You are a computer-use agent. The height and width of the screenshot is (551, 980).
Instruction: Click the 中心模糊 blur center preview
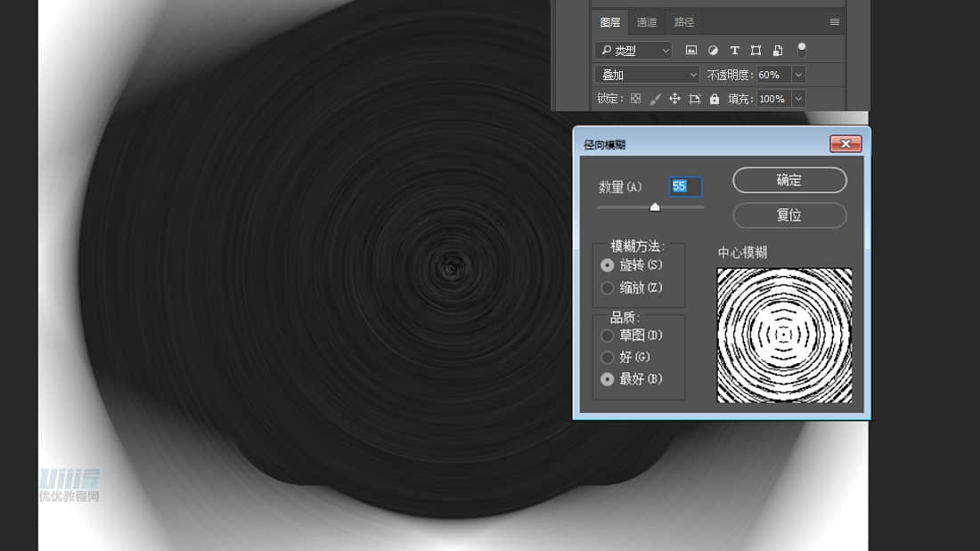784,336
